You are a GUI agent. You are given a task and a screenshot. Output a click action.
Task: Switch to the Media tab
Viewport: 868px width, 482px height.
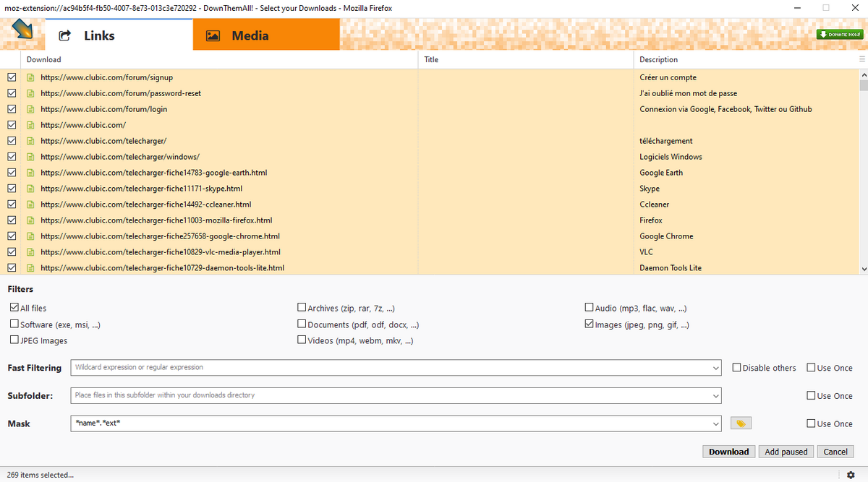coord(266,35)
